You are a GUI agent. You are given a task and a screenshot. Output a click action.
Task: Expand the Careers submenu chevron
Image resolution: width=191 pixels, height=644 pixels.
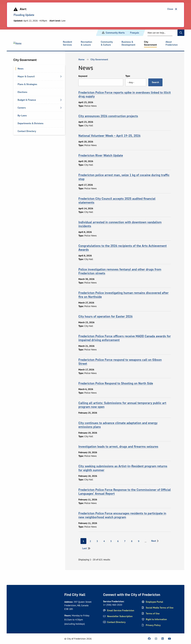click(61, 108)
